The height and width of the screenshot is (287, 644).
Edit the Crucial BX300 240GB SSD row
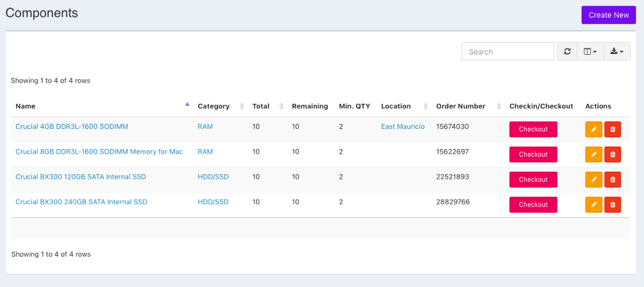(593, 205)
